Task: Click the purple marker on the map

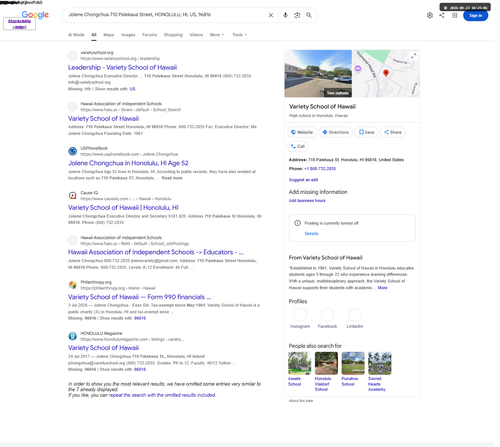Action: pyautogui.click(x=358, y=69)
